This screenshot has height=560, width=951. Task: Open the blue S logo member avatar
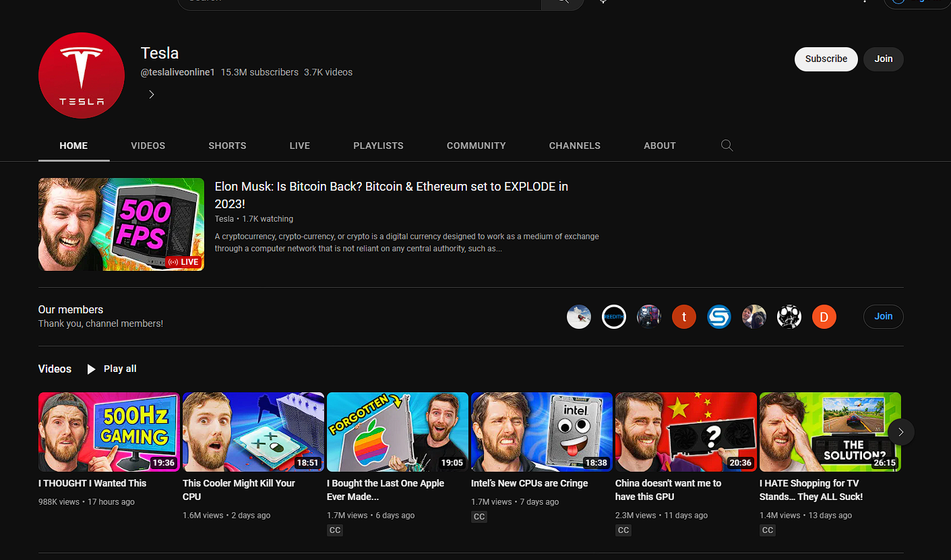click(x=719, y=317)
